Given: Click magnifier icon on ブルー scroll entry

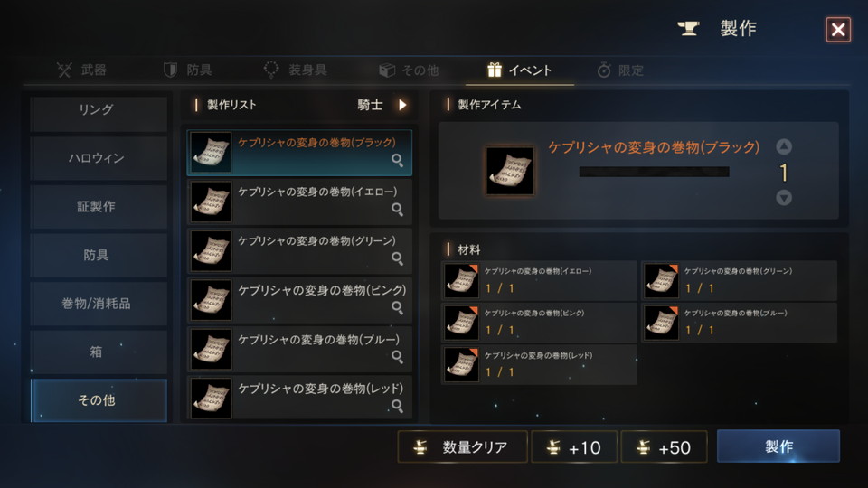Looking at the screenshot, I should (398, 357).
